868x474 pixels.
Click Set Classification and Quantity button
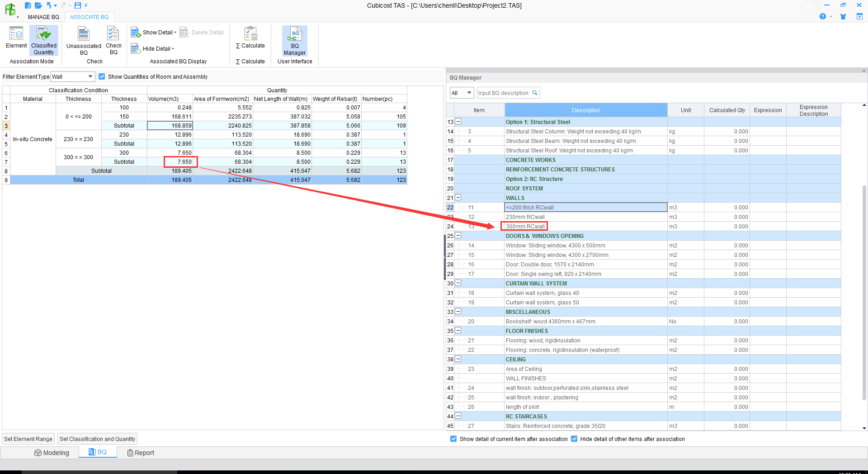(97, 439)
